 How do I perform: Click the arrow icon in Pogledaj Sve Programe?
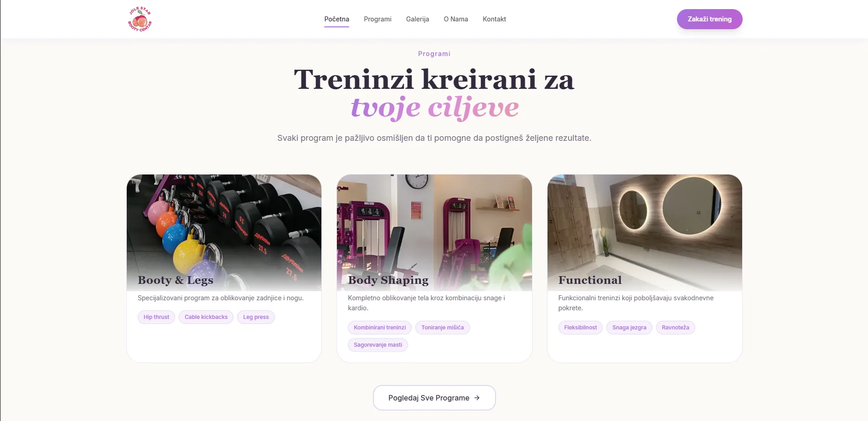click(477, 398)
